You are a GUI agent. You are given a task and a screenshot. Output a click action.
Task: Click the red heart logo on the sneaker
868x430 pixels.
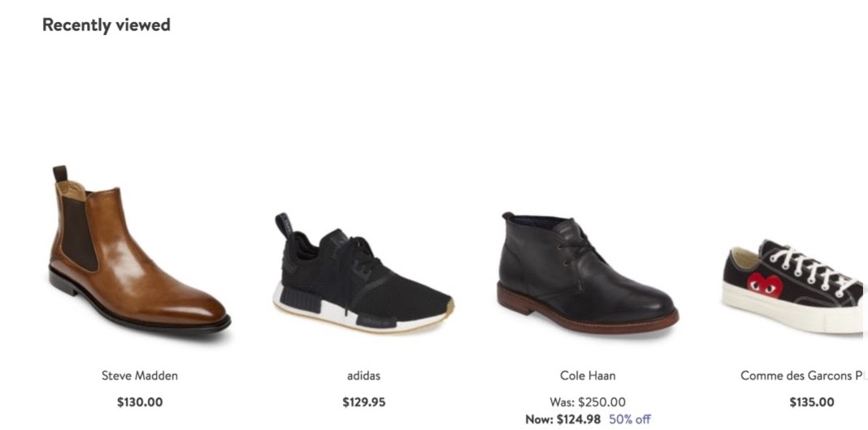[765, 284]
